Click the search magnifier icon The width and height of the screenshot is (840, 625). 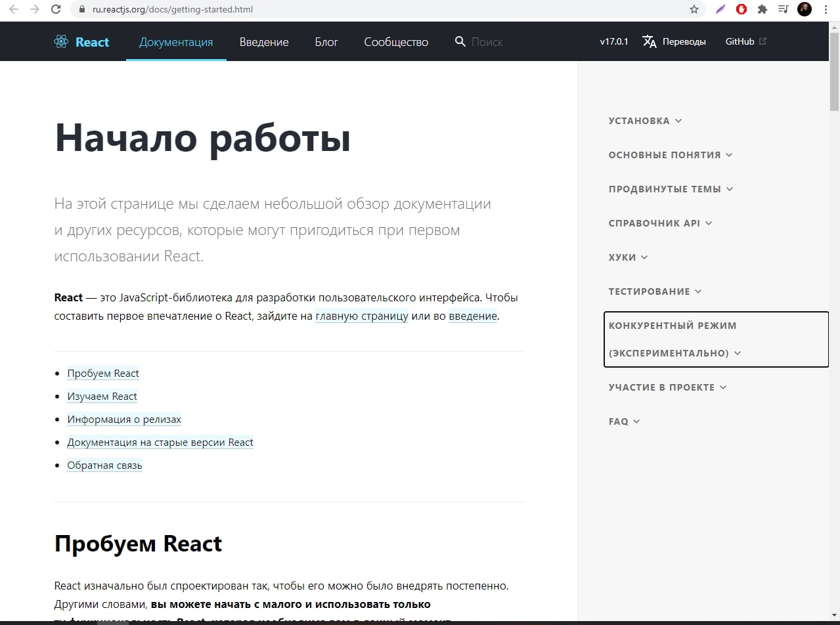point(460,41)
